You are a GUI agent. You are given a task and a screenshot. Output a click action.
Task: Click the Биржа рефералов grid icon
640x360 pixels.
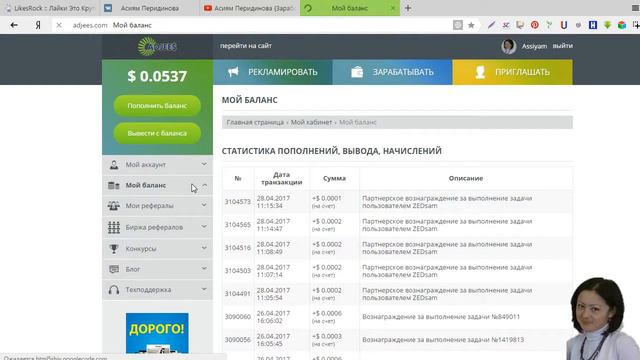114,227
